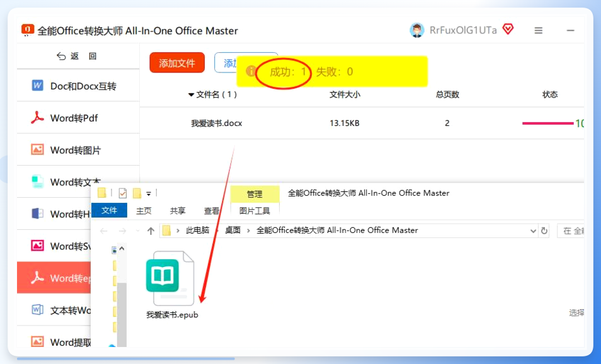The width and height of the screenshot is (601, 364).
Task: Click the highlighted Word转ep… sidebar entry
Action: tap(54, 278)
